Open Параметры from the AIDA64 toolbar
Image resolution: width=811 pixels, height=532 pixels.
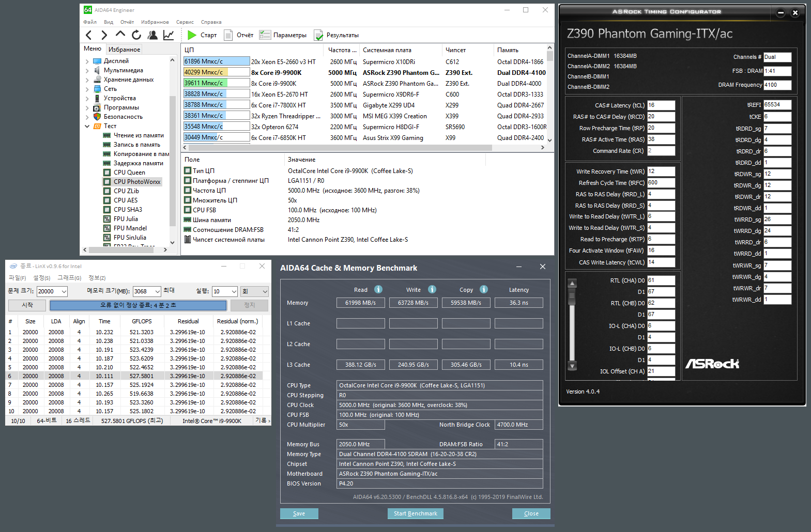coord(283,35)
